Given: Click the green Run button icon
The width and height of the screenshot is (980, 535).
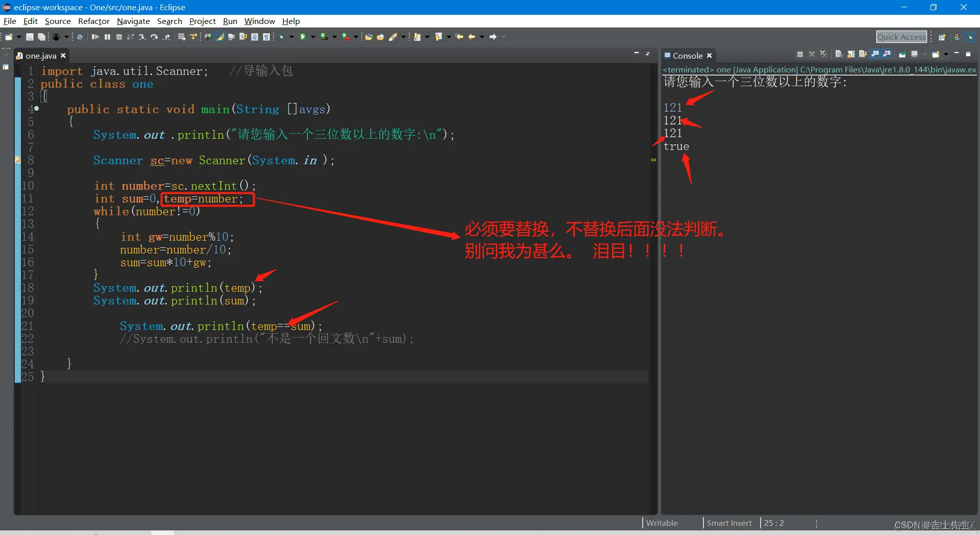Looking at the screenshot, I should click(x=303, y=37).
